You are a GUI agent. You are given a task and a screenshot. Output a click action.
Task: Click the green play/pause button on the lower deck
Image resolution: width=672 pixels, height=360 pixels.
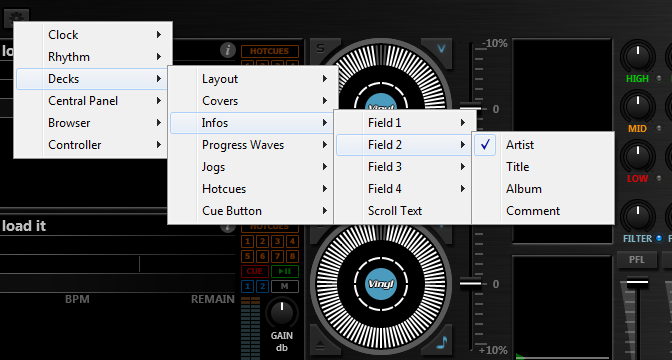285,271
